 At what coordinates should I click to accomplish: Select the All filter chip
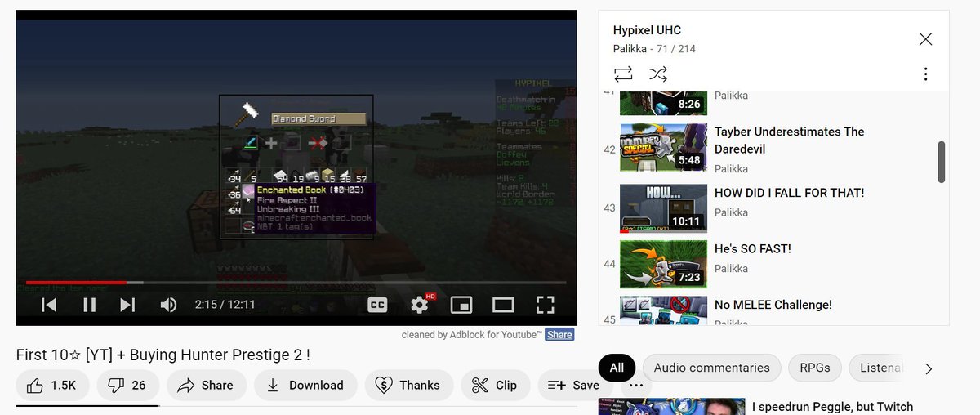click(617, 368)
